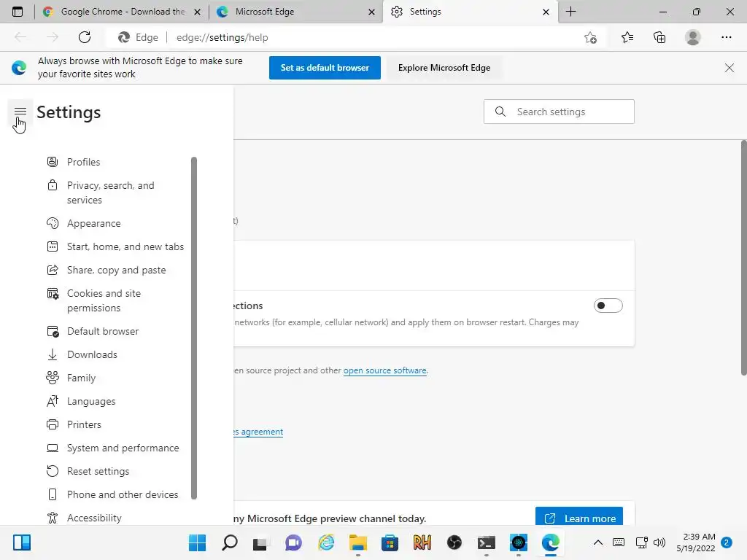Open taskbar Search

coord(230,542)
